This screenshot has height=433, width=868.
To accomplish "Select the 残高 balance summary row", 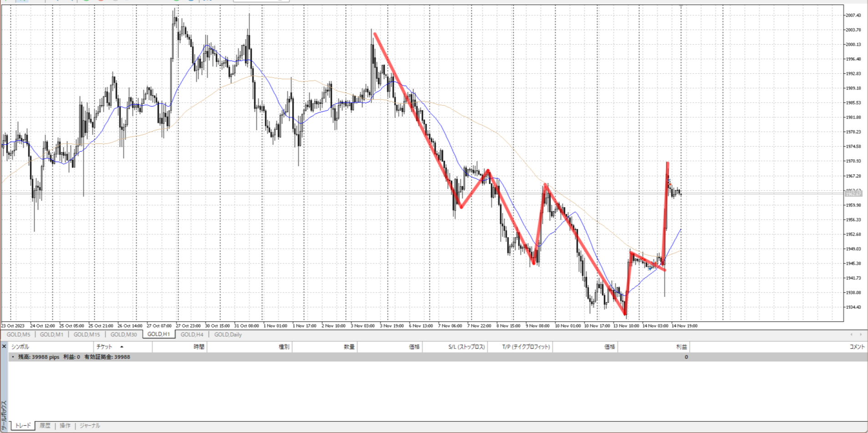I will point(74,357).
